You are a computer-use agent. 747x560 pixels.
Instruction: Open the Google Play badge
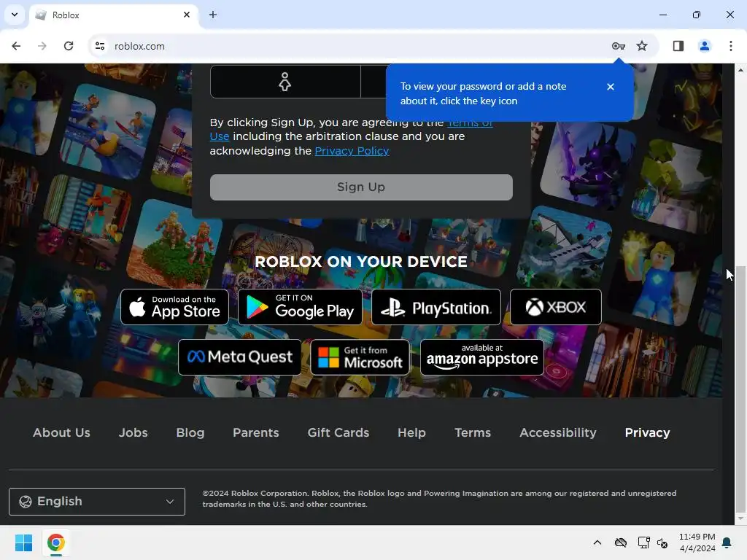pos(300,307)
